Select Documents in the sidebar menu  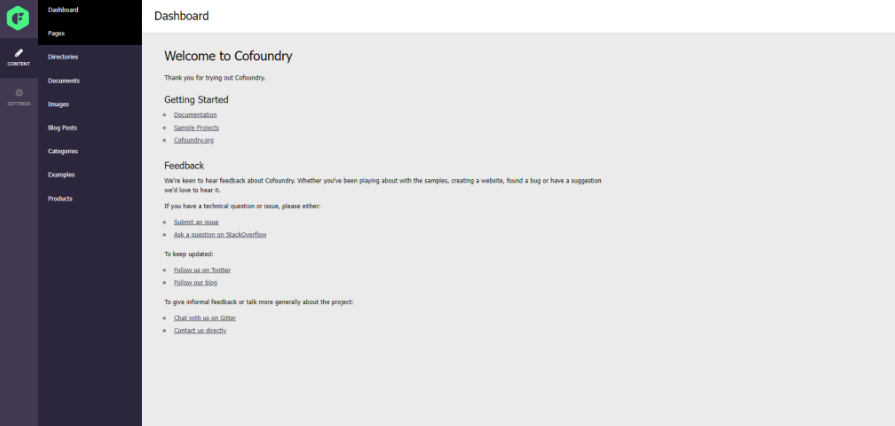pyautogui.click(x=64, y=81)
